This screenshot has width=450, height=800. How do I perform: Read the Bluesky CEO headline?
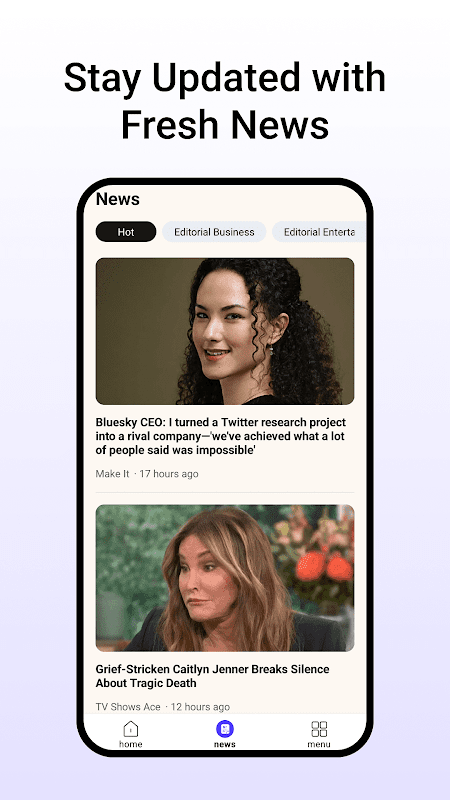[220, 436]
